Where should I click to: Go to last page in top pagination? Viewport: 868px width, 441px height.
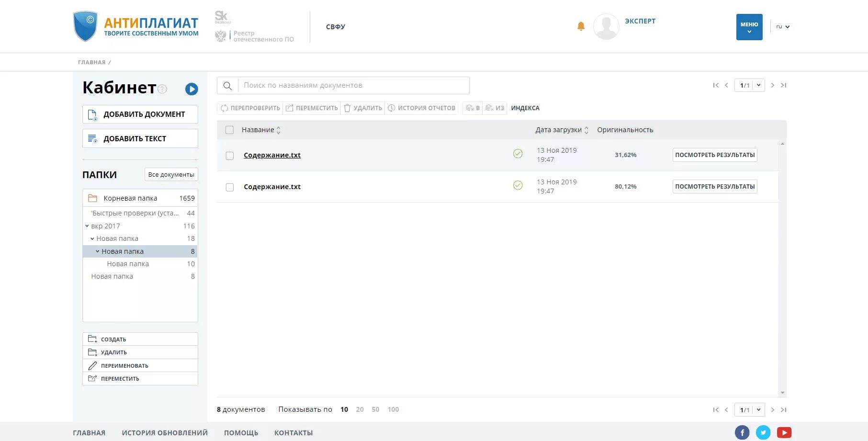pyautogui.click(x=783, y=85)
